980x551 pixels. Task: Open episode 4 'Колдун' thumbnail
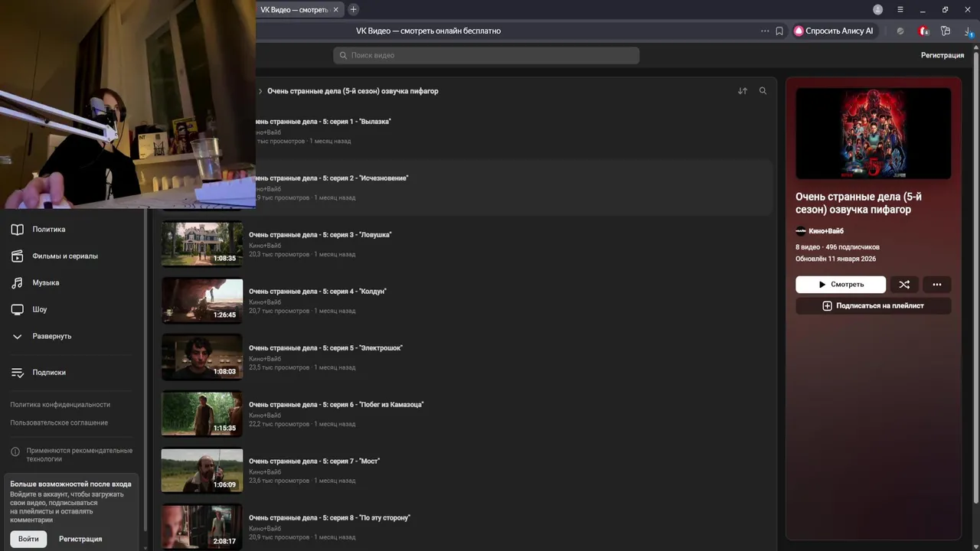point(202,300)
